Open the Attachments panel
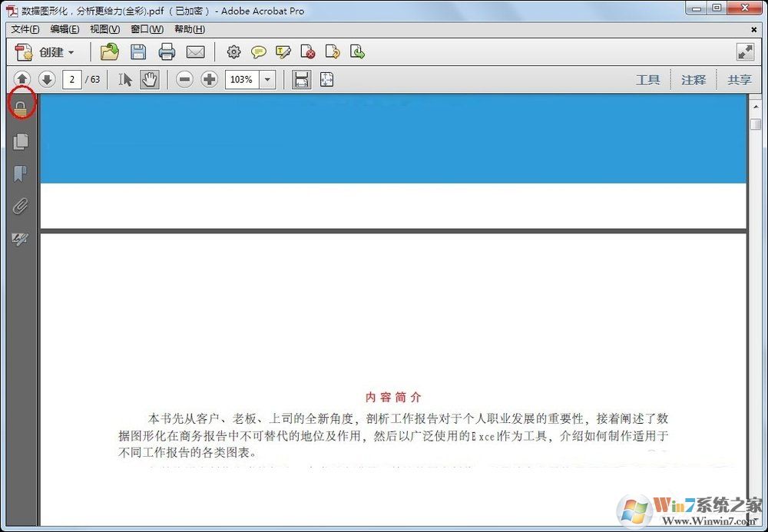 click(x=20, y=207)
